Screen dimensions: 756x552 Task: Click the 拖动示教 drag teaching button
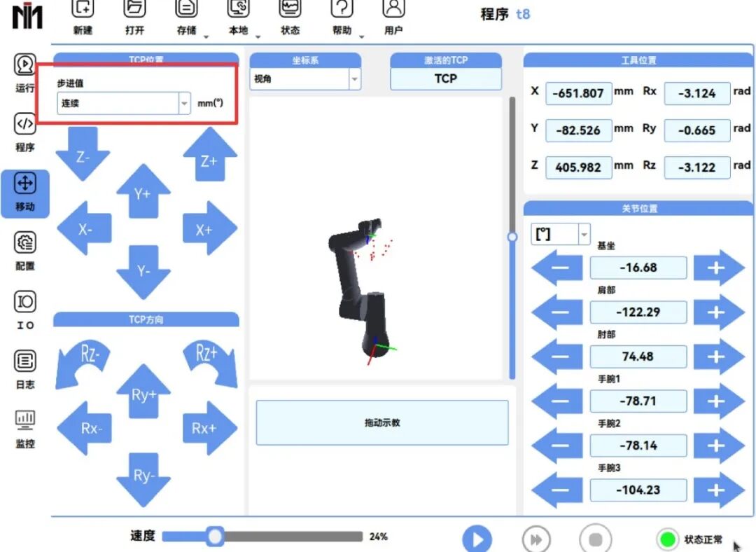[x=382, y=422]
